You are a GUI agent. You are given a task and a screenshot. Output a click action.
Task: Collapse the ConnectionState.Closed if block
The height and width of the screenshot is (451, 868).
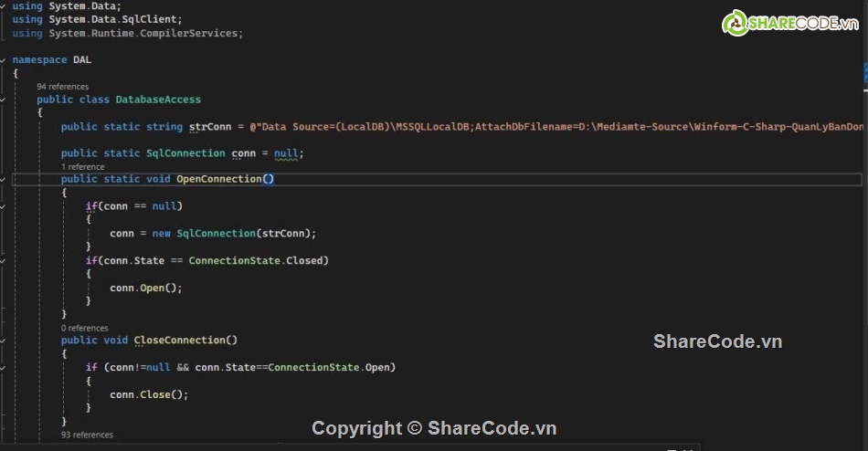(x=3, y=260)
